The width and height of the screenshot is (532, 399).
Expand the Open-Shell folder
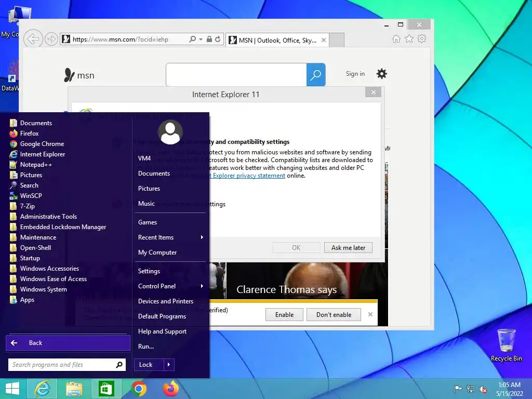click(31, 248)
